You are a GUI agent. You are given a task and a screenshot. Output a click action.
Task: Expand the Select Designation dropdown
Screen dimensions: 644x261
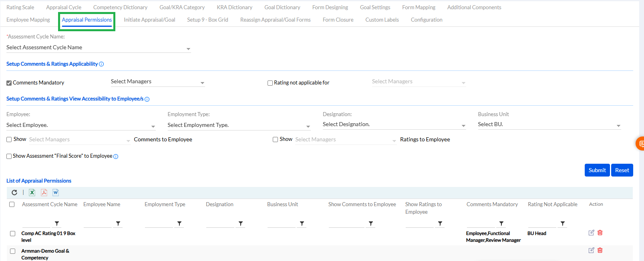pos(394,124)
